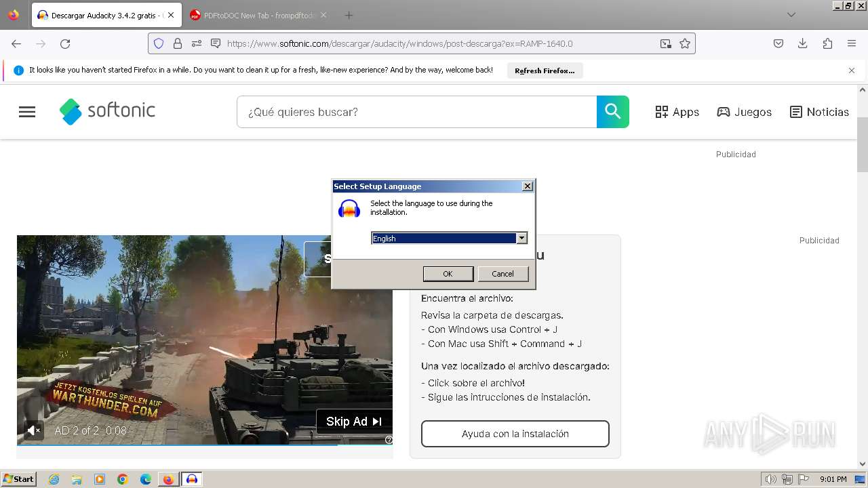The height and width of the screenshot is (488, 868).
Task: Launch Microsoft Edge from taskbar
Action: pyautogui.click(x=146, y=479)
